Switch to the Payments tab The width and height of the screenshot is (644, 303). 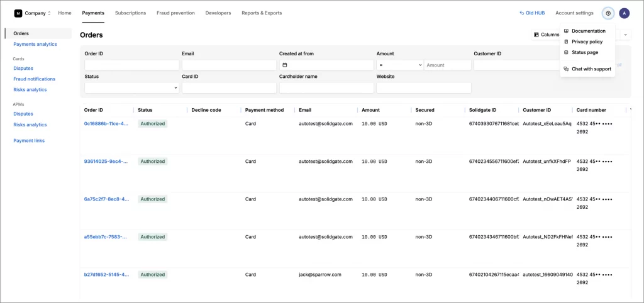point(93,13)
